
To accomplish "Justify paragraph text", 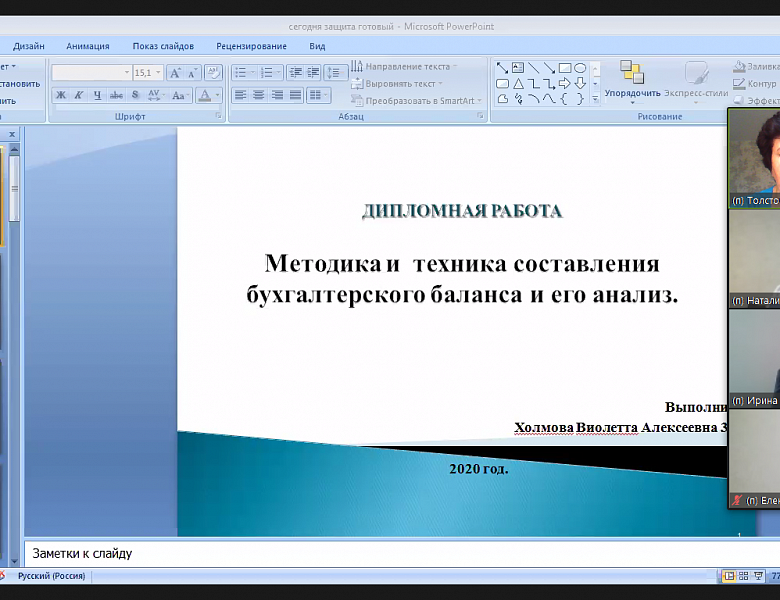I will pos(295,95).
